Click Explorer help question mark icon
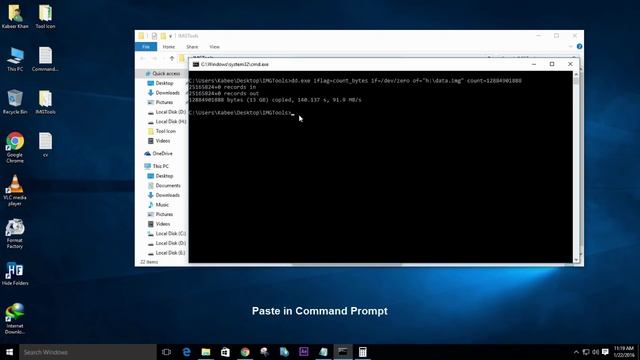Viewport: 640px width, 360px height. [579, 47]
